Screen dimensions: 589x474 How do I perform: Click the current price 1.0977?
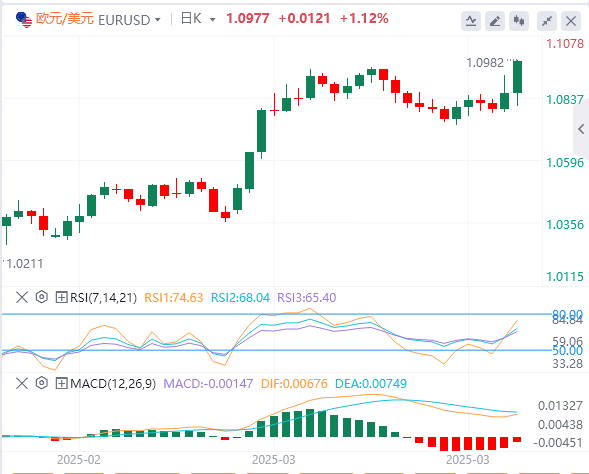click(248, 18)
